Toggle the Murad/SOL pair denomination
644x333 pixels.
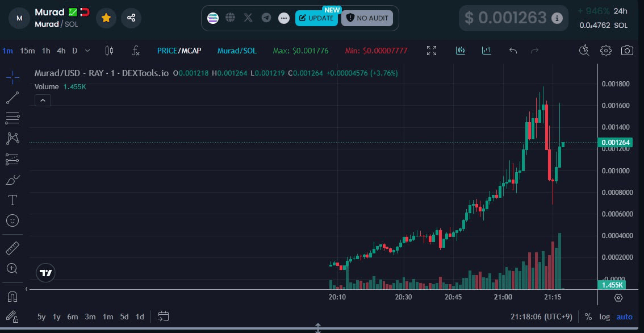pos(237,51)
